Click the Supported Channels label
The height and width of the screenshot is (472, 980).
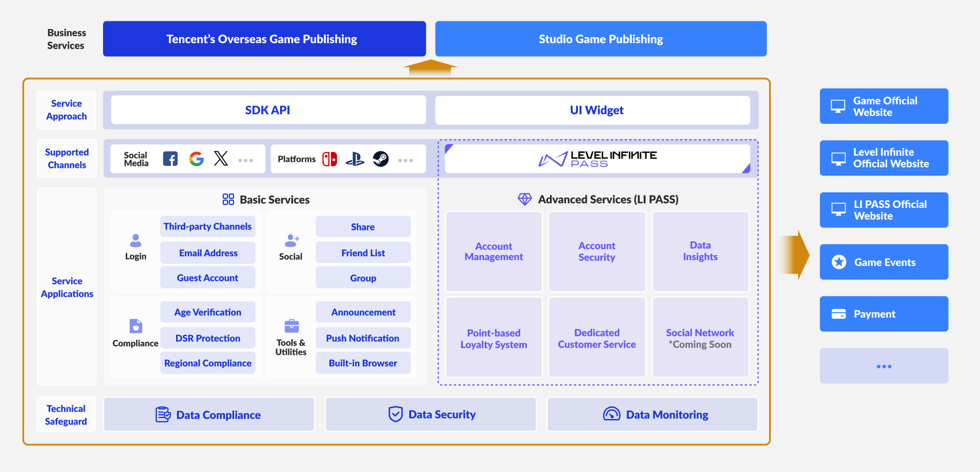click(67, 158)
